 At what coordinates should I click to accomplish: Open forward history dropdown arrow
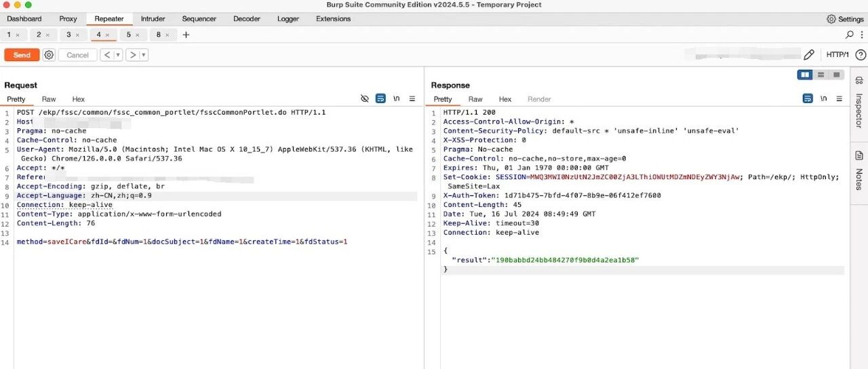point(144,55)
